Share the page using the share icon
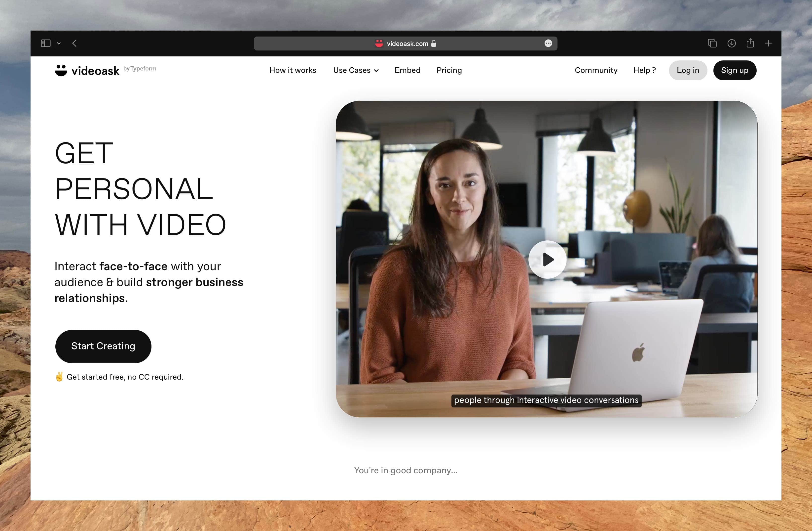 [x=750, y=43]
